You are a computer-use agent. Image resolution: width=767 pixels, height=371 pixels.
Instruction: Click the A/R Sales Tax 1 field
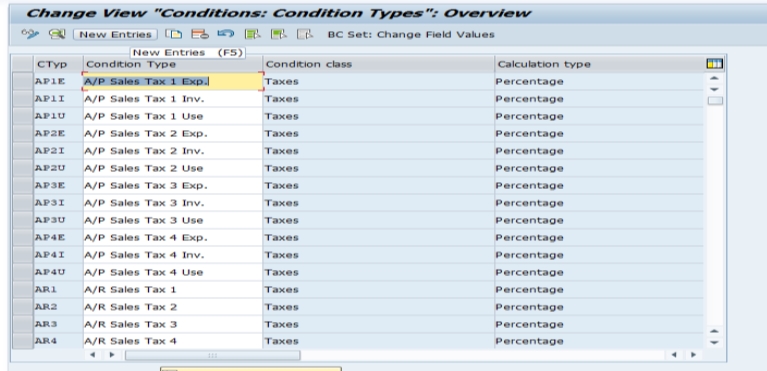click(173, 289)
